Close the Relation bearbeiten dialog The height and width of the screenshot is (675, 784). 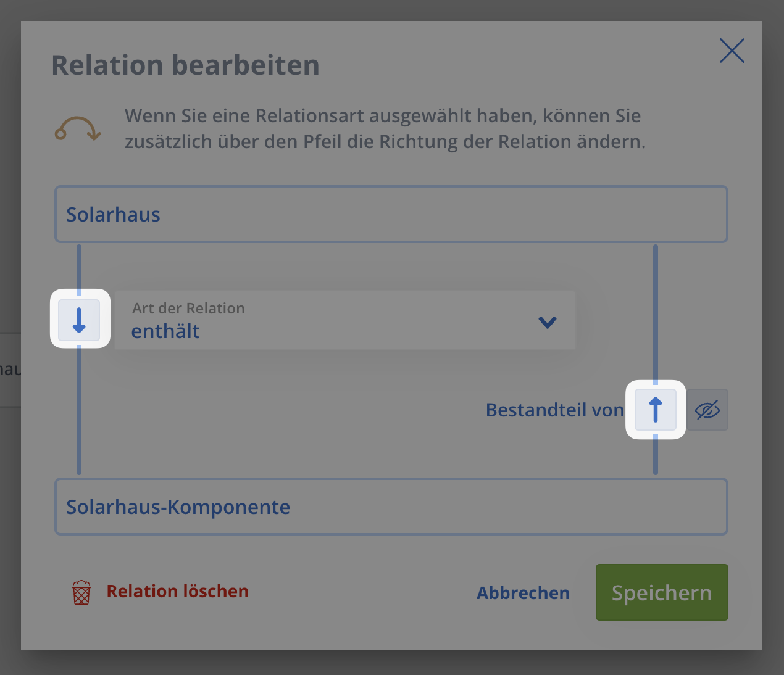[x=732, y=51]
